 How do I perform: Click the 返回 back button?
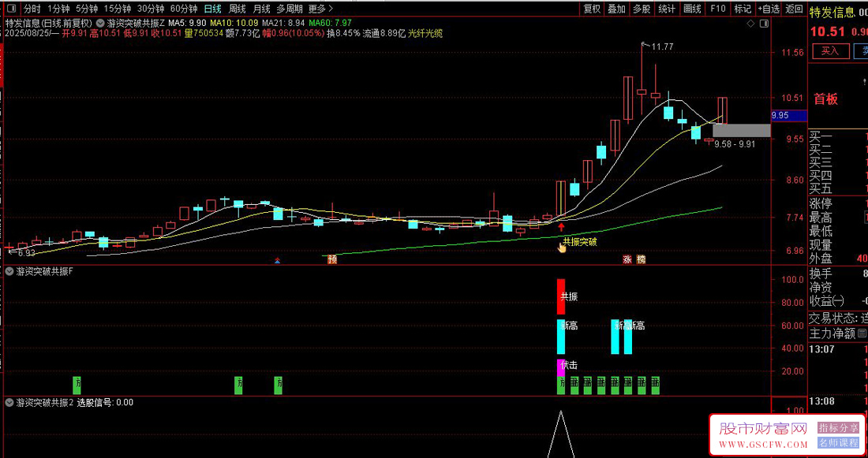794,9
